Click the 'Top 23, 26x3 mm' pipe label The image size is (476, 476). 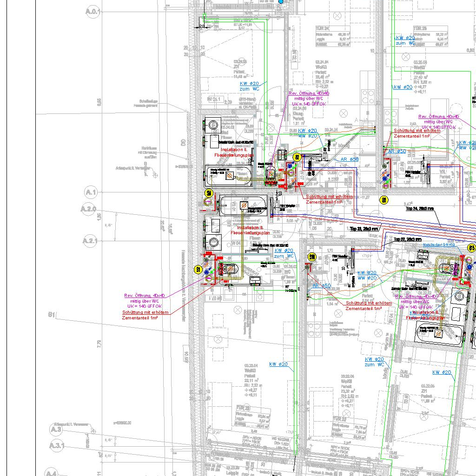coord(364,229)
